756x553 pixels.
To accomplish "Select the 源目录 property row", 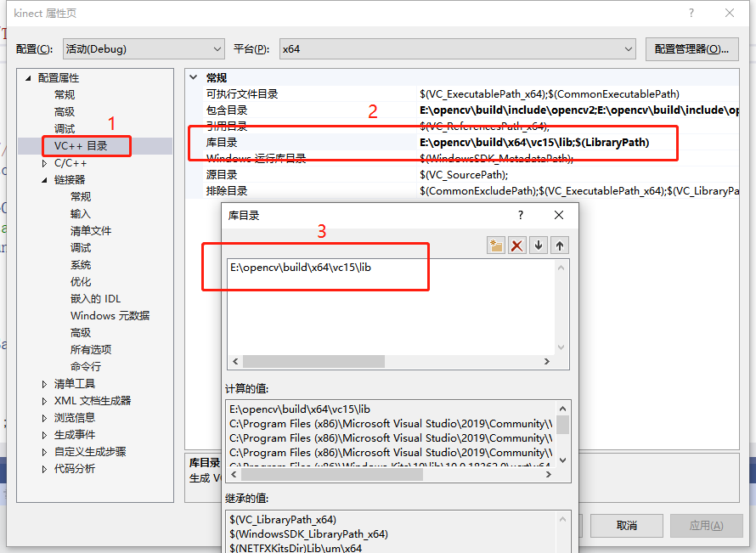I will 463,174.
